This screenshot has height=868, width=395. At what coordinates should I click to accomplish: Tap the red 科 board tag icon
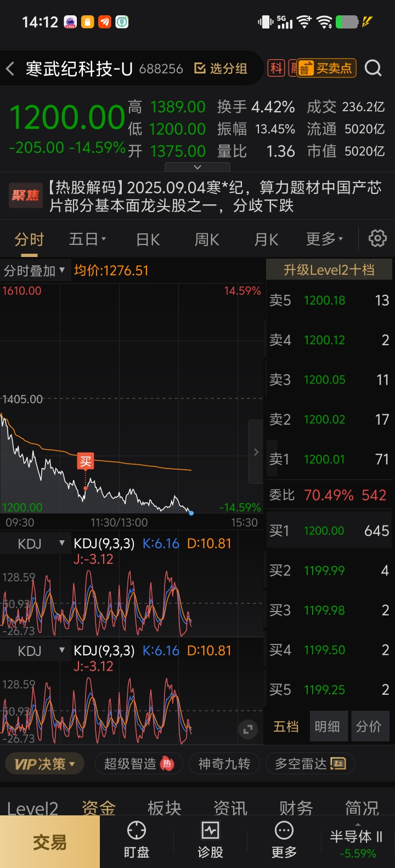(276, 68)
